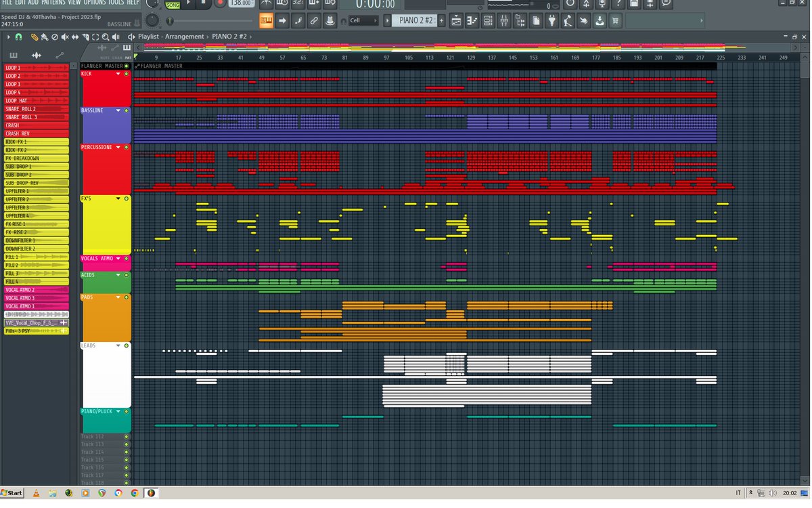Screen dimensions: 812x508
Task: Select the Mute tool icon
Action: click(65, 37)
